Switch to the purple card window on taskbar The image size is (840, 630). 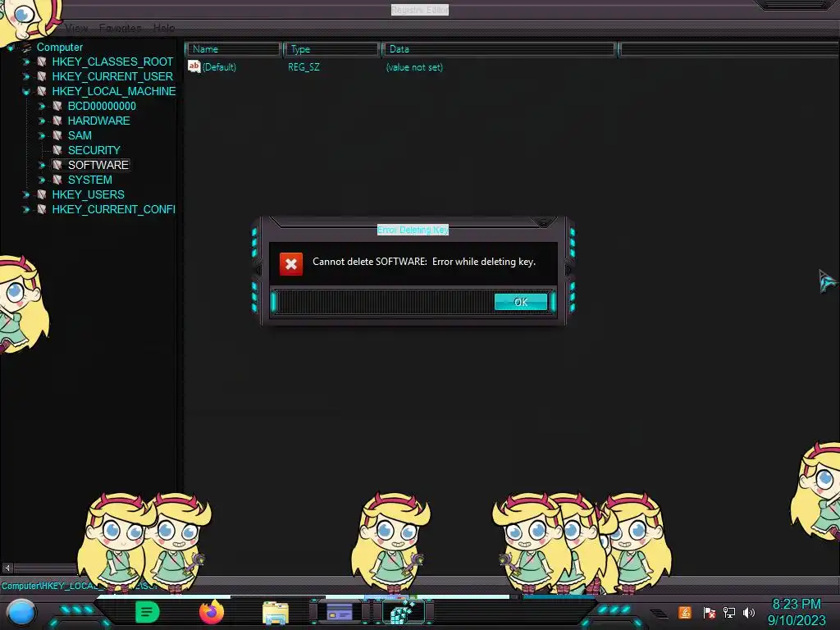click(x=340, y=612)
